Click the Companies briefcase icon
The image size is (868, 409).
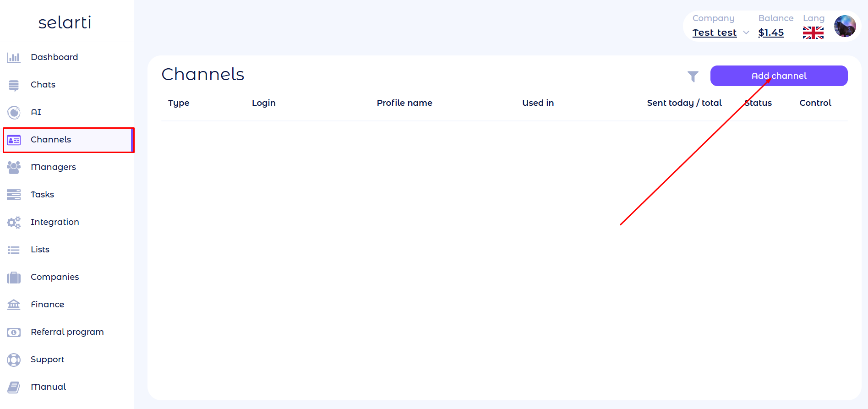click(x=14, y=278)
